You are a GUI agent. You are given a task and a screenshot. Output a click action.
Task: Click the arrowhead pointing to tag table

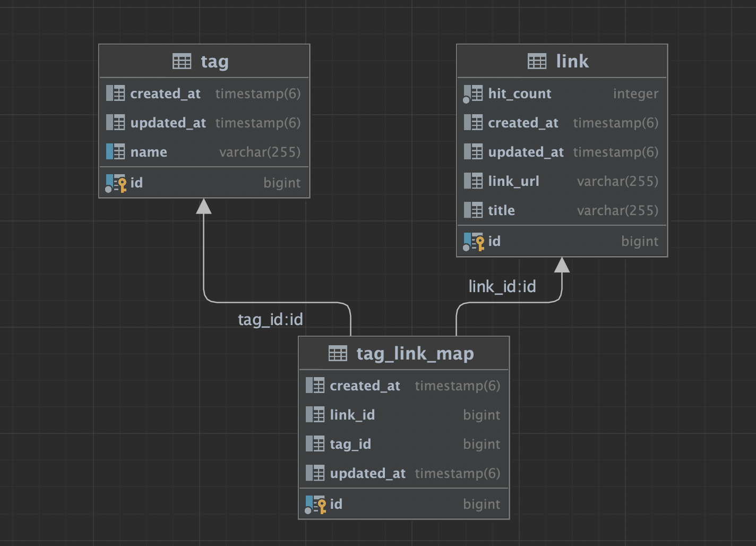[x=204, y=206]
